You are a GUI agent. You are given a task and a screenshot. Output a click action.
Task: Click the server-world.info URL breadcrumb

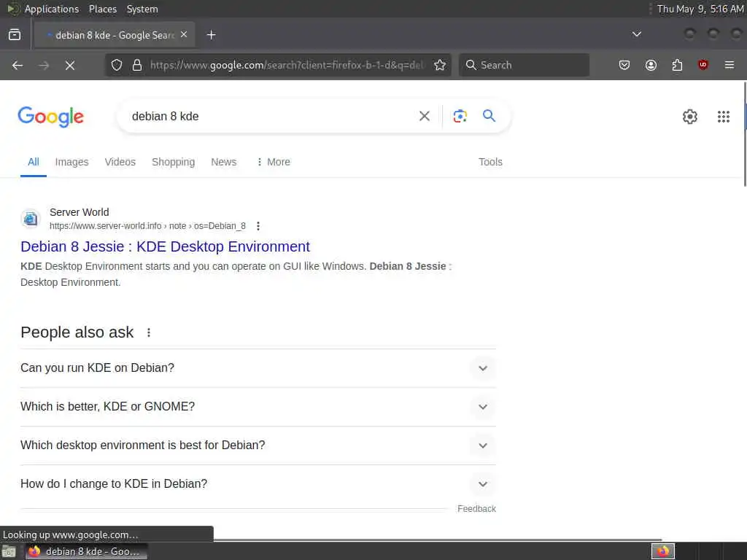click(147, 226)
